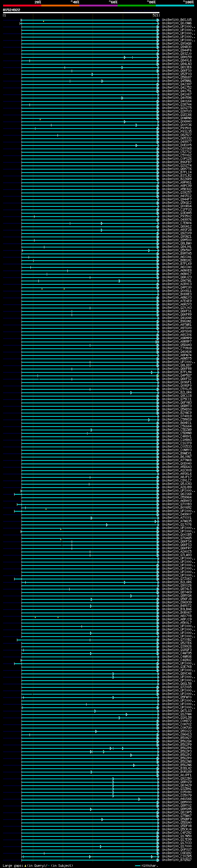Select hit label UniRef100_A7E4E9
This screenshot has height=868, width=197.
176,301
